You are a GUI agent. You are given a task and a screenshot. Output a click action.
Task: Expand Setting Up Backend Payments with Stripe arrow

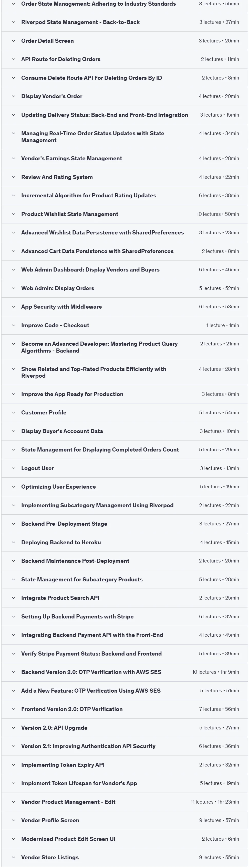pyautogui.click(x=14, y=617)
